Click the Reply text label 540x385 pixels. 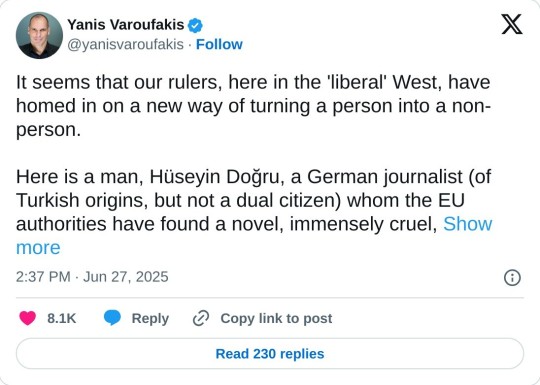(150, 318)
